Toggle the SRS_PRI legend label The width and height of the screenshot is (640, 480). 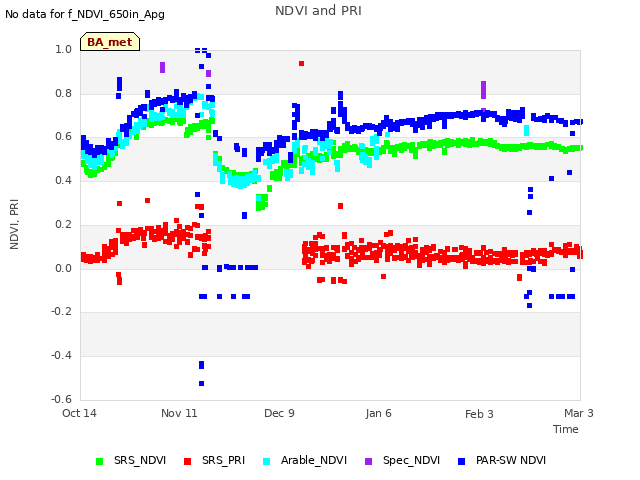(223, 460)
